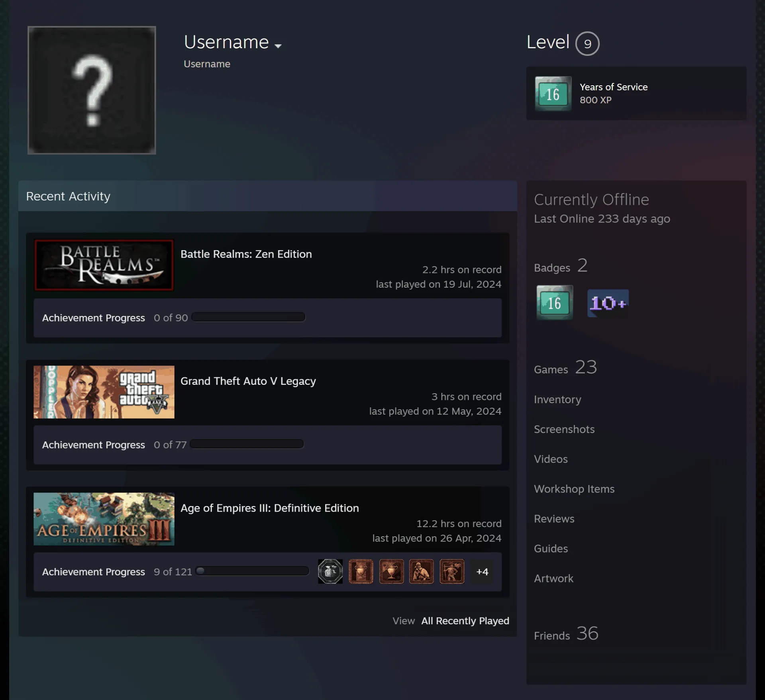Viewport: 765px width, 700px height.
Task: Click the first octagonal achievement icon
Action: (x=330, y=571)
